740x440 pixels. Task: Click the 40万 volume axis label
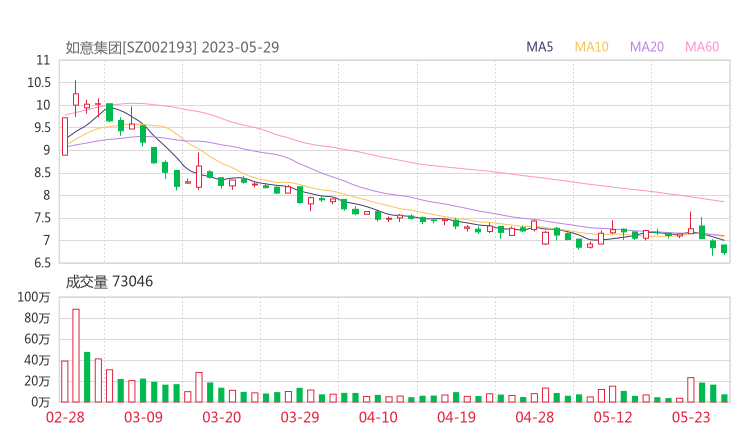click(x=37, y=360)
